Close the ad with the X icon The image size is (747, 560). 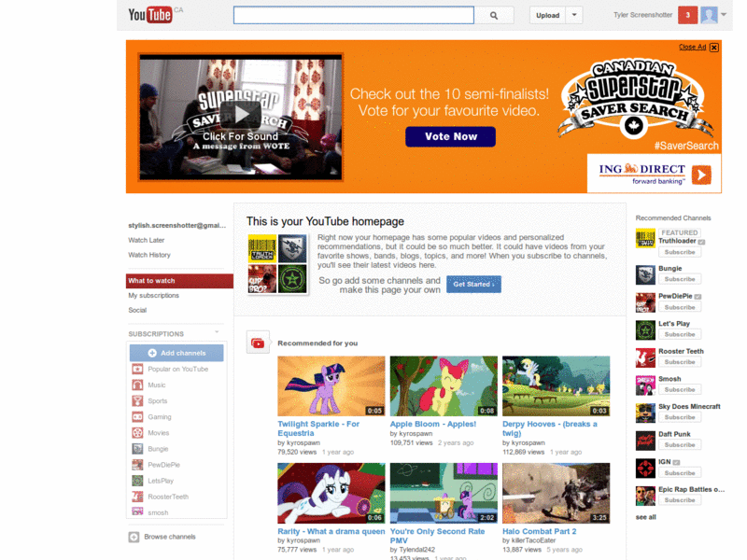point(713,48)
